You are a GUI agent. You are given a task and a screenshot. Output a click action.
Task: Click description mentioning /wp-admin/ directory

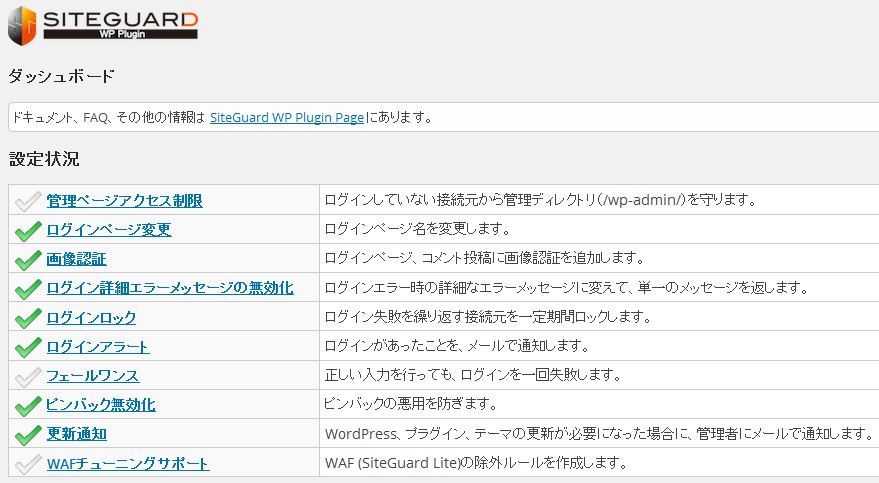click(541, 199)
